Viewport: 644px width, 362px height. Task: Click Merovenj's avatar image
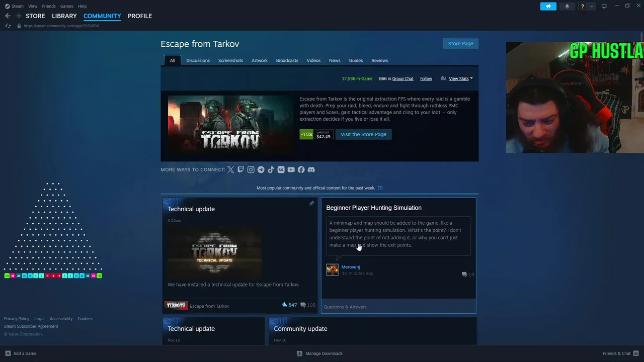pyautogui.click(x=332, y=270)
